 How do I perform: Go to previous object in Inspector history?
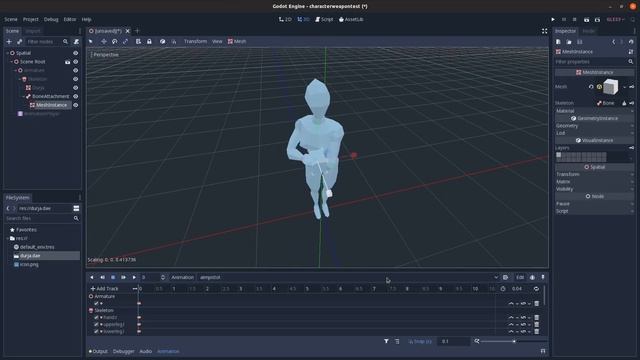coord(613,42)
